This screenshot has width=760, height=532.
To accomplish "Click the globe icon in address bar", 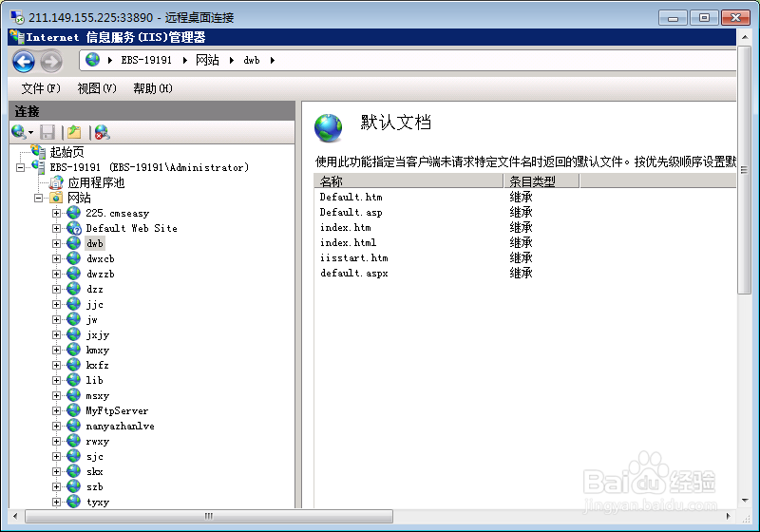I will pos(92,60).
